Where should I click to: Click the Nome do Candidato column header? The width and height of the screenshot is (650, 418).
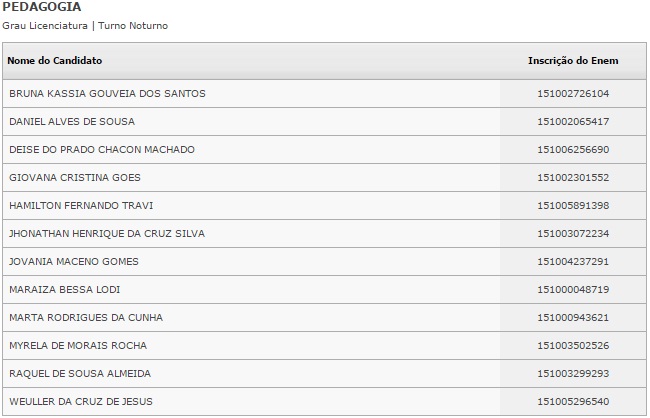(55, 61)
